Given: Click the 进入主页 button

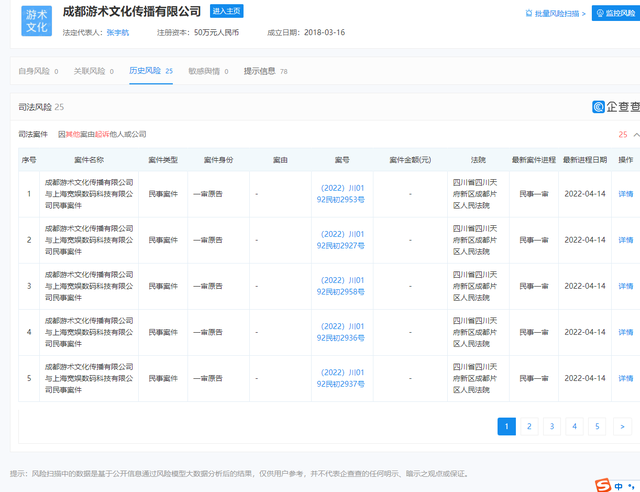Looking at the screenshot, I should (227, 11).
